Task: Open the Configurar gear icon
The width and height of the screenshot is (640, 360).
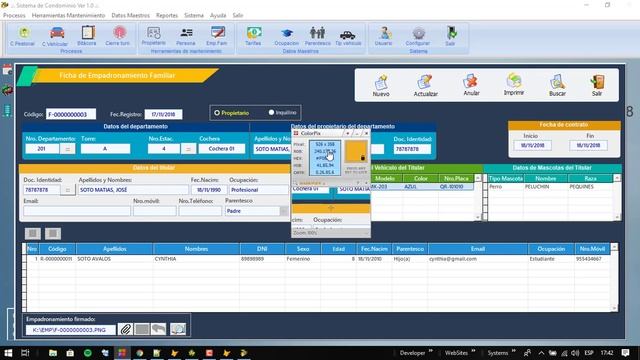Action: pos(418,36)
